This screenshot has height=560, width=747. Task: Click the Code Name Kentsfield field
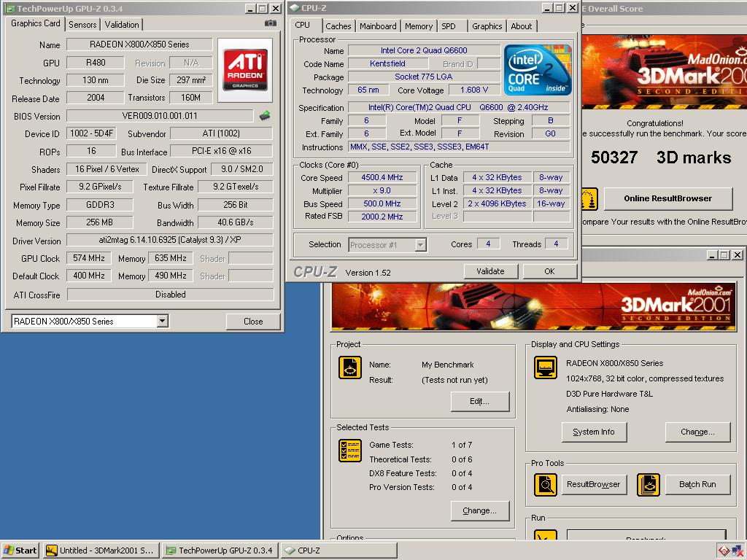click(387, 63)
